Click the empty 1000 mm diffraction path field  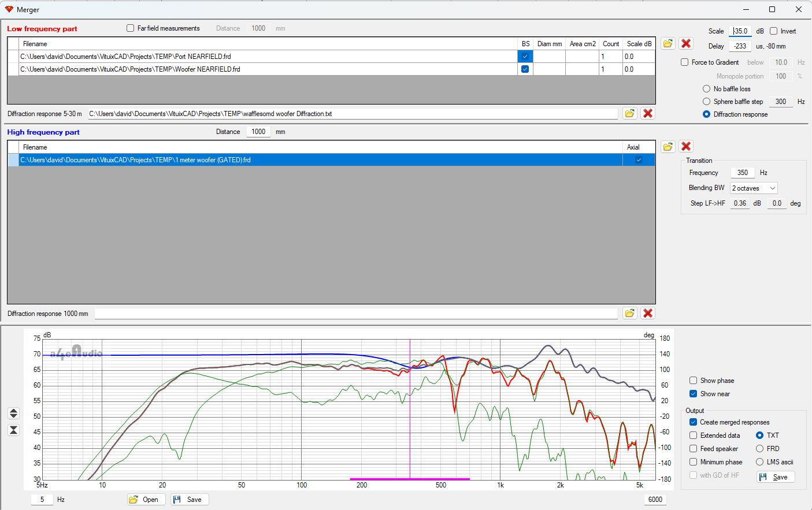pos(356,314)
